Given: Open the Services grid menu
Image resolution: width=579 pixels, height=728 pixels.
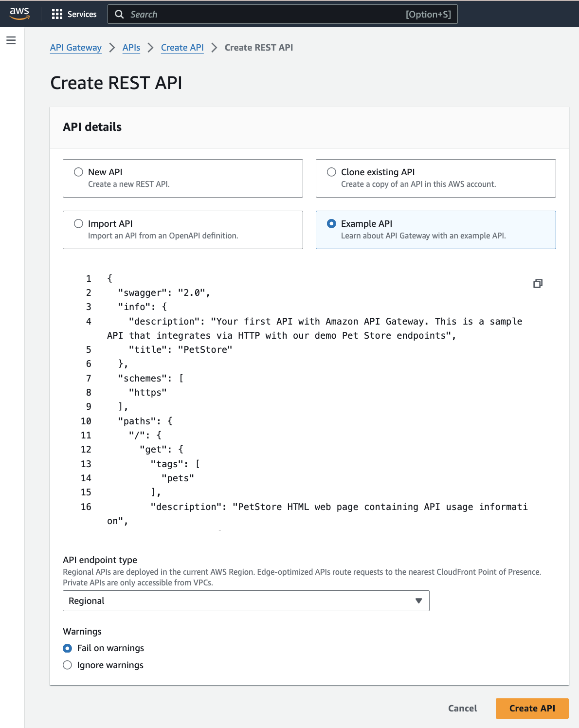Looking at the screenshot, I should pyautogui.click(x=57, y=14).
